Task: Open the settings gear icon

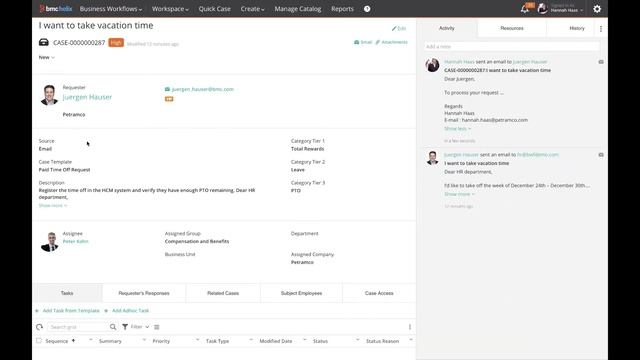Action: (x=597, y=9)
